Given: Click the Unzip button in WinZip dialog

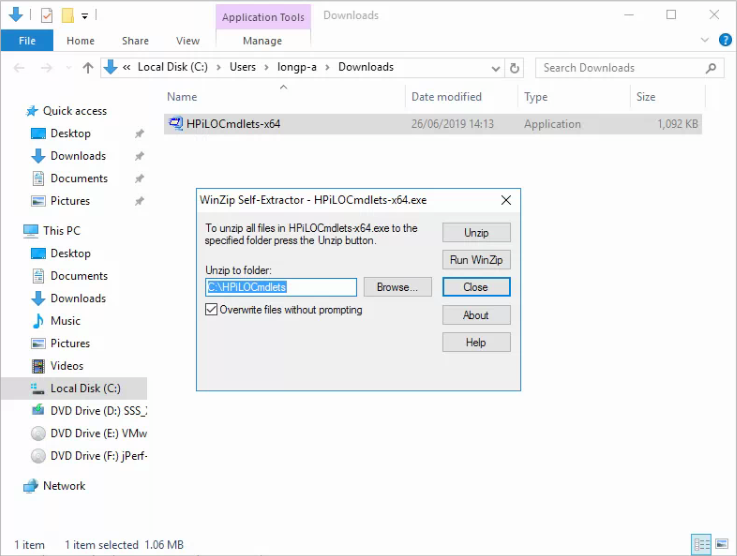Looking at the screenshot, I should click(476, 233).
